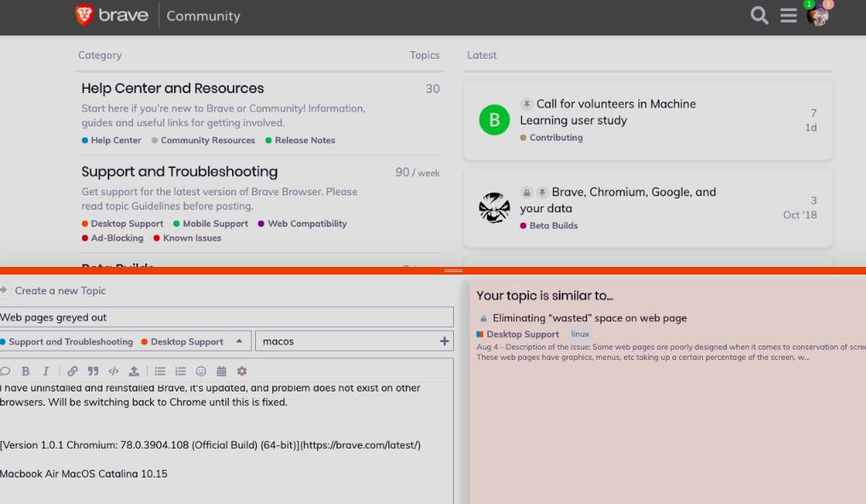Viewport: 866px width, 504px height.
Task: Open the hamburger menu icon
Action: click(x=788, y=15)
